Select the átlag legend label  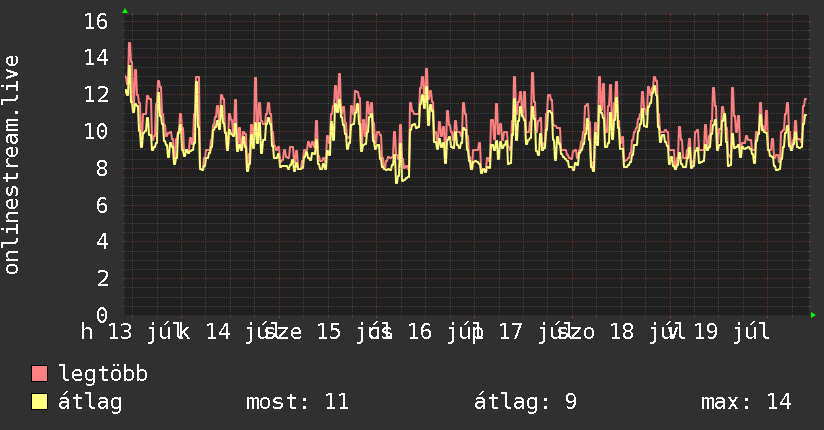point(90,402)
